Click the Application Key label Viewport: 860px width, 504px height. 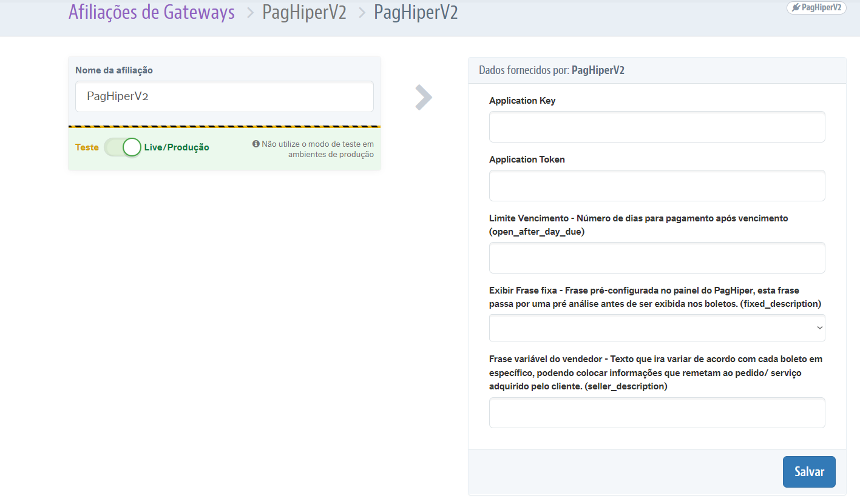click(522, 101)
